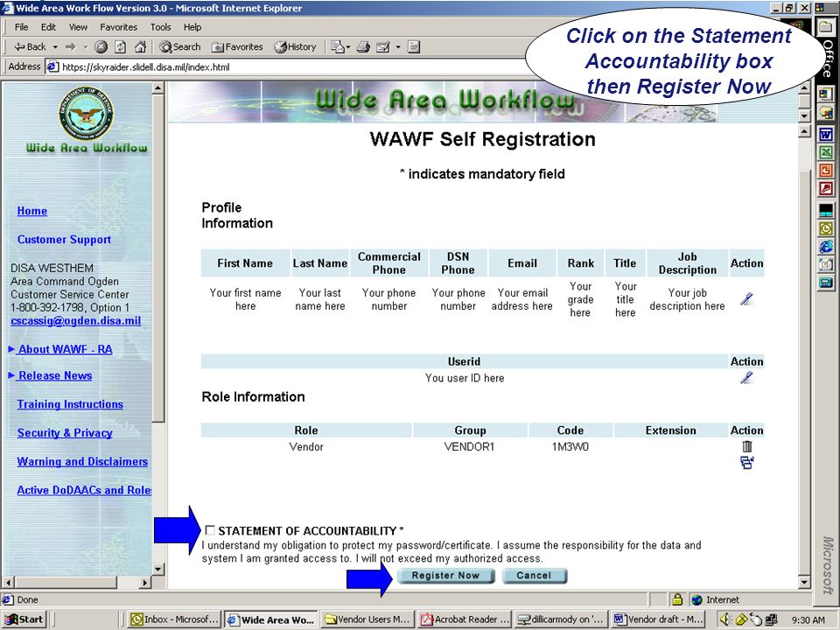840x630 pixels.
Task: Stop page loading with the Stop icon
Action: tap(101, 47)
